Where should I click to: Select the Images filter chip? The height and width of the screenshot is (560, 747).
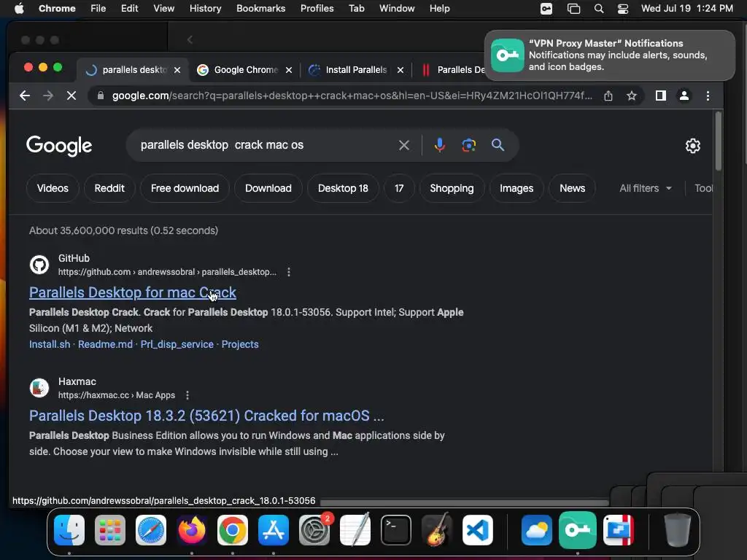pos(516,188)
